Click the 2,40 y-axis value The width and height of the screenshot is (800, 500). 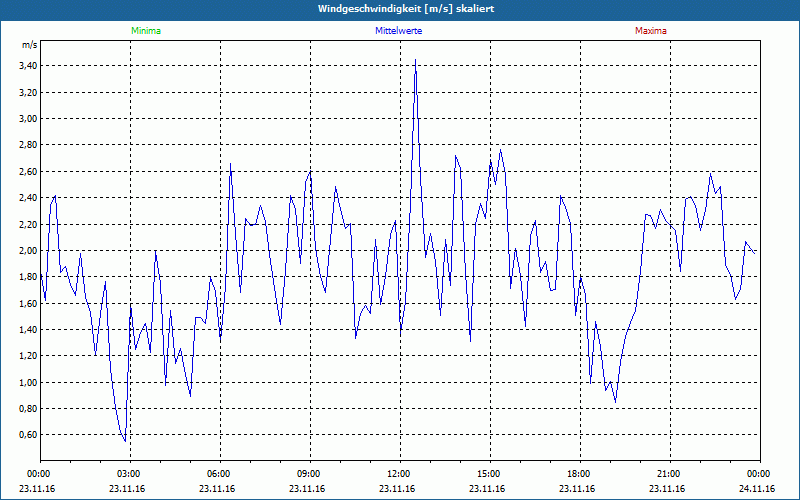29,198
